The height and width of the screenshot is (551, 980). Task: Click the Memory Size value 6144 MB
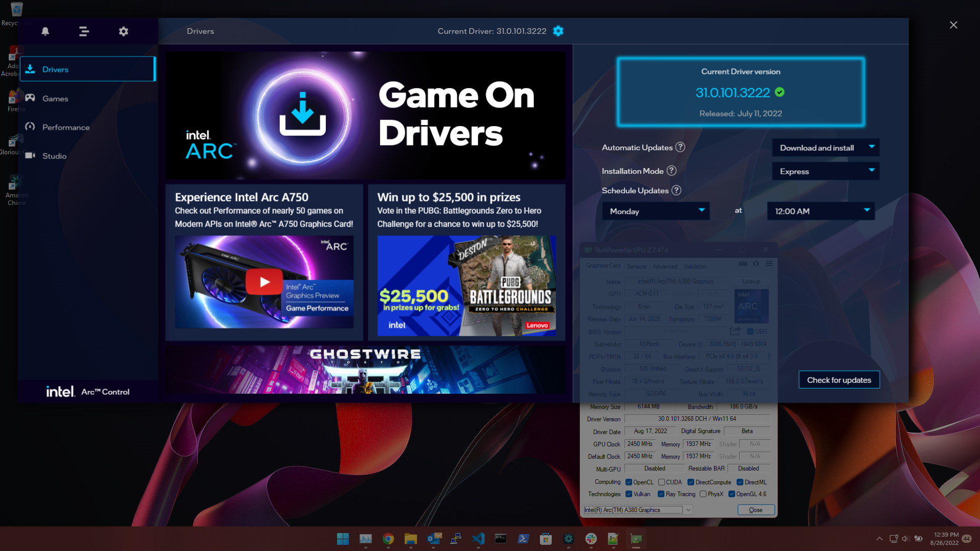(649, 406)
